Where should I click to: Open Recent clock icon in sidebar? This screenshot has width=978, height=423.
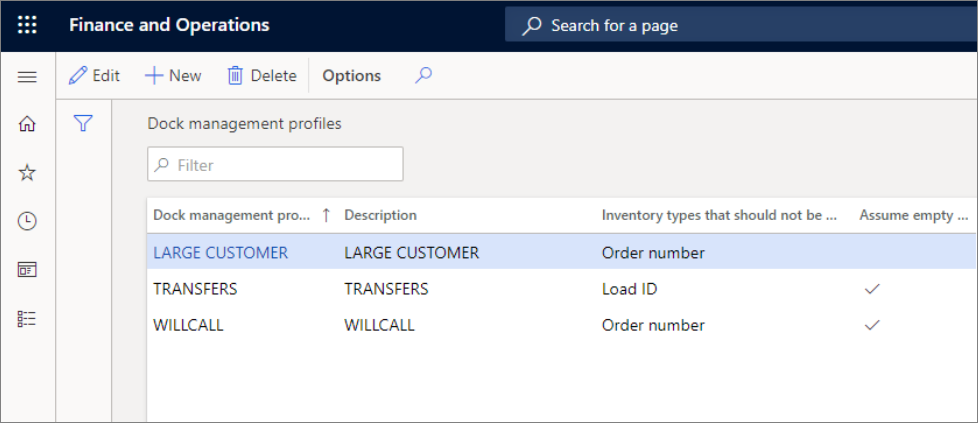pyautogui.click(x=27, y=221)
